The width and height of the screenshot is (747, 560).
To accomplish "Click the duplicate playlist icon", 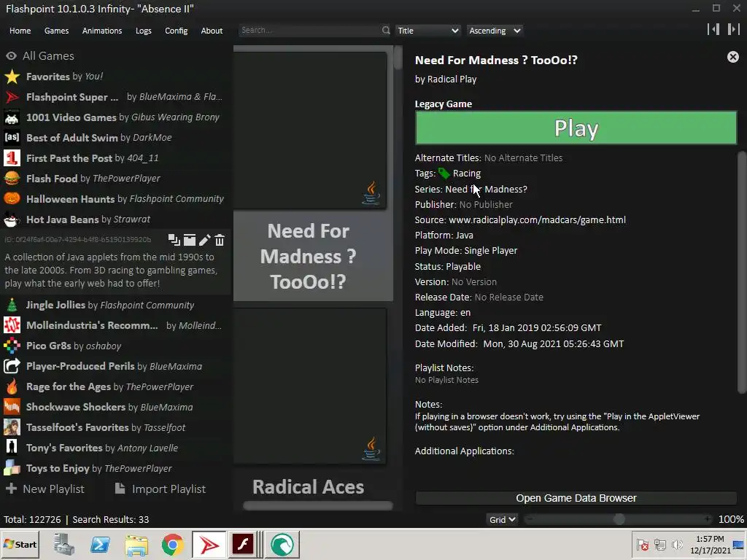I will [x=174, y=240].
